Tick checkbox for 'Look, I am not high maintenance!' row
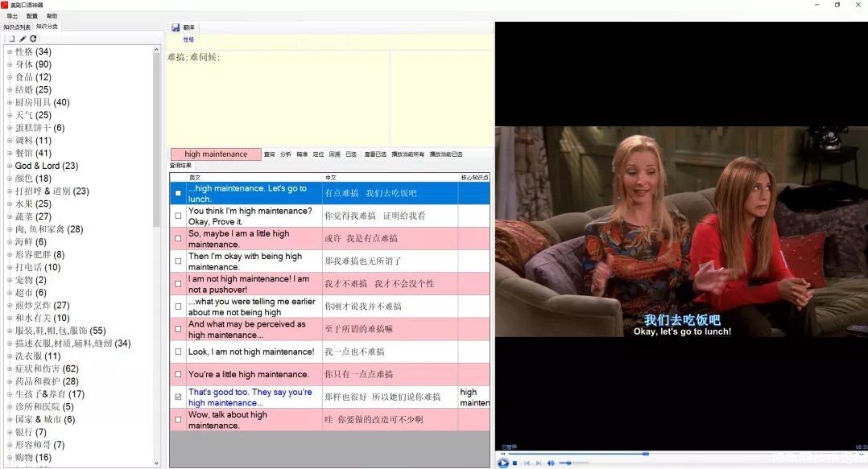 (x=178, y=352)
